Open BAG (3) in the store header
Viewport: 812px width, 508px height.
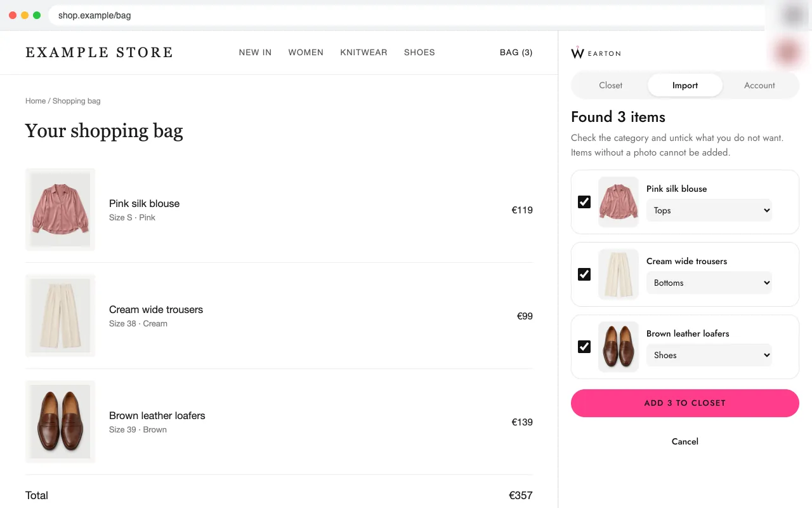click(x=516, y=53)
